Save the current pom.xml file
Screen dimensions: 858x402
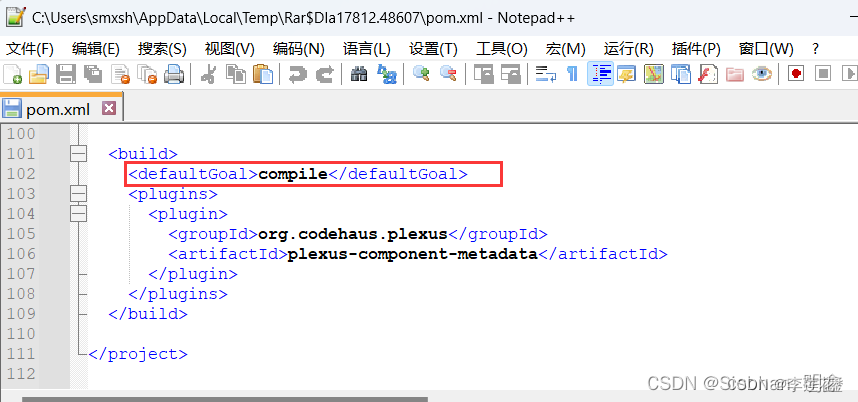(66, 74)
